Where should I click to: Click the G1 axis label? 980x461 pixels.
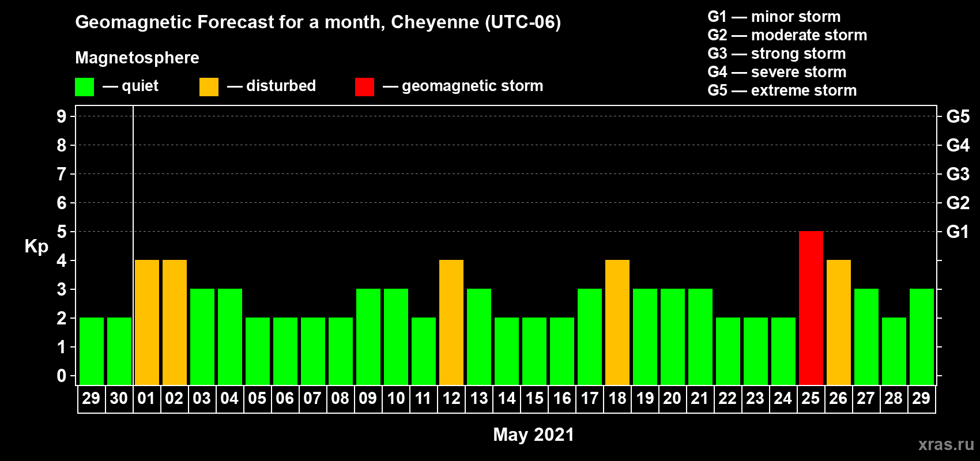(958, 232)
